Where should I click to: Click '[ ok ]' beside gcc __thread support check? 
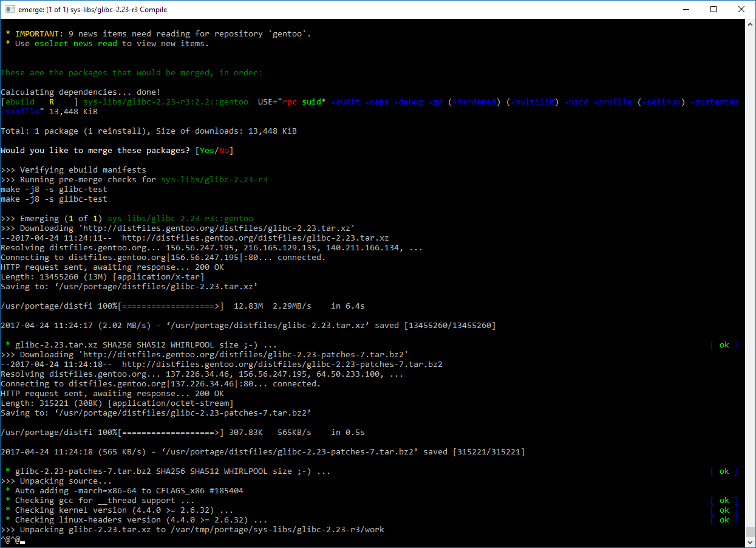(x=724, y=501)
